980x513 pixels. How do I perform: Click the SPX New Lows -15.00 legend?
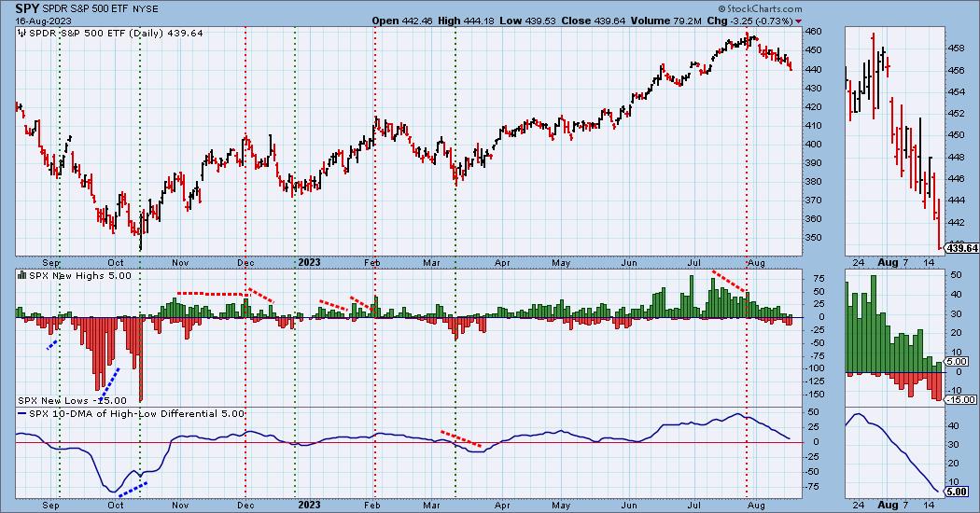(72, 400)
